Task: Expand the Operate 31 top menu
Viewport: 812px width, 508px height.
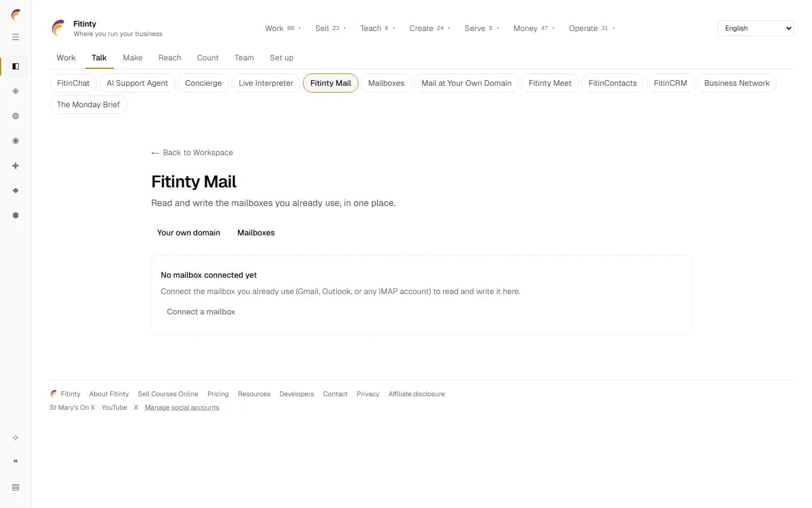Action: [592, 28]
